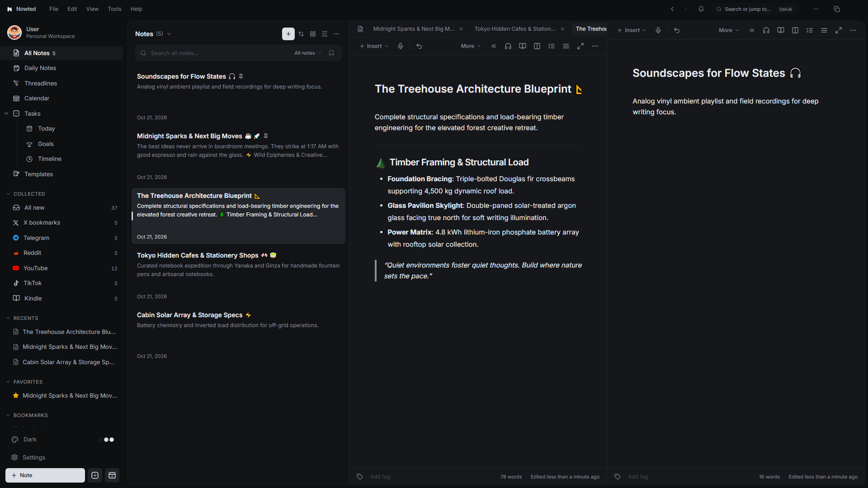Open reading mode book icon in Treehouse toolbar

pos(523,46)
